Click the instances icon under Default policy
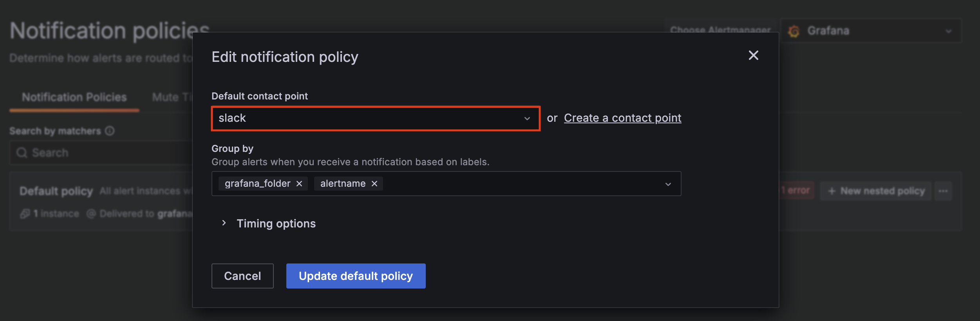Image resolution: width=980 pixels, height=321 pixels. [x=25, y=214]
